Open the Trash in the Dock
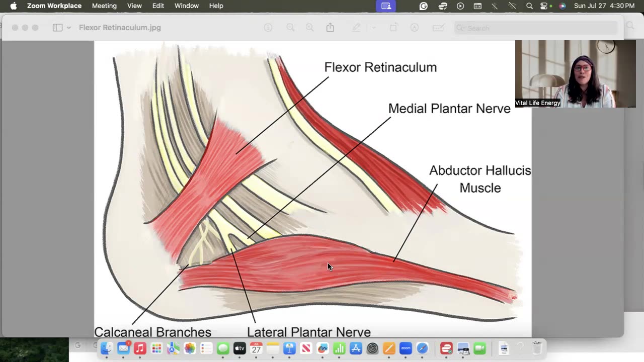 click(x=537, y=348)
